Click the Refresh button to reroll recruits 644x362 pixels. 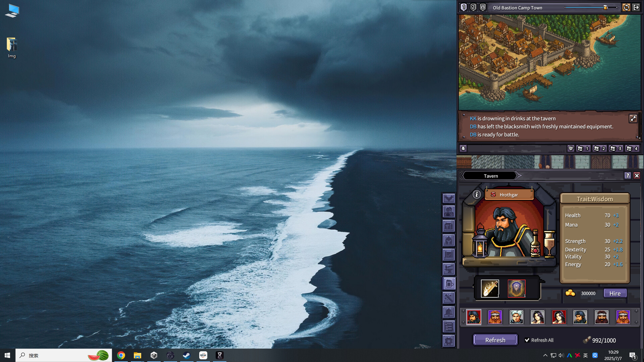(495, 340)
